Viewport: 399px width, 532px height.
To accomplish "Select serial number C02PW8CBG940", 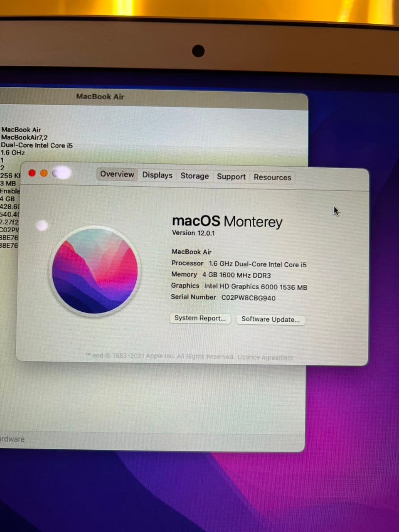I will point(248,298).
